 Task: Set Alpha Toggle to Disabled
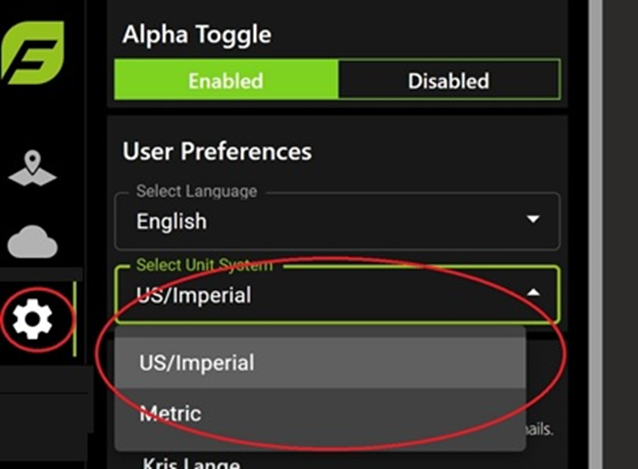point(449,80)
